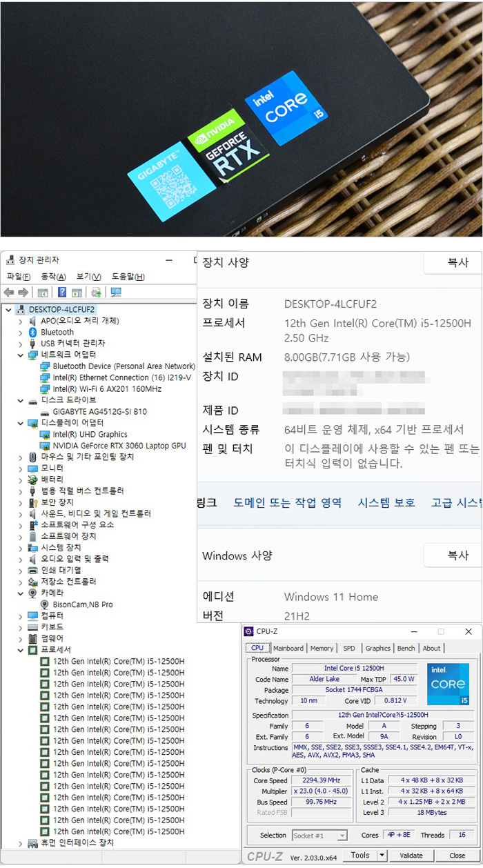Screen dimensions: 483x868
Task: Click the Scan for hardware changes monitor icon
Action: point(115,293)
